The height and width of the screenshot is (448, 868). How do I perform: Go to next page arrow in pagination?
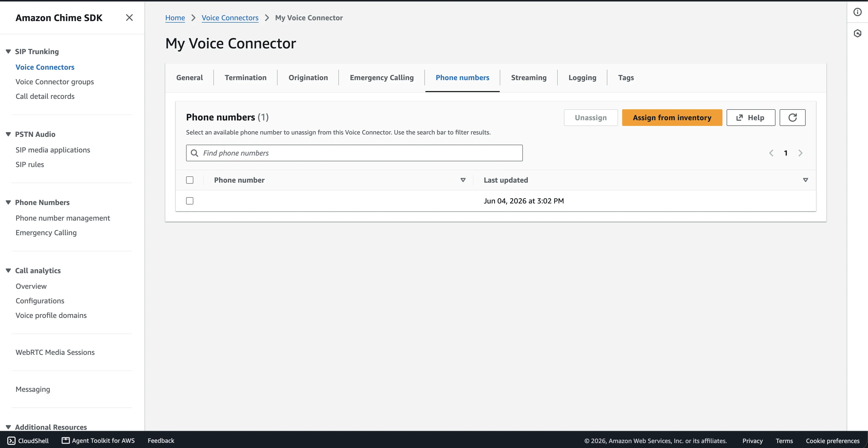tap(800, 153)
